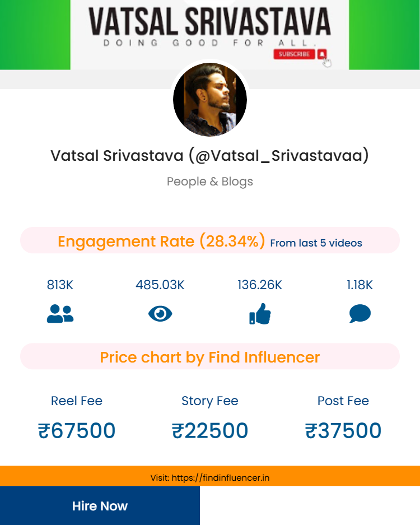This screenshot has width=420, height=525.
Task: Click the likes thumbs-up icon
Action: pyautogui.click(x=260, y=314)
